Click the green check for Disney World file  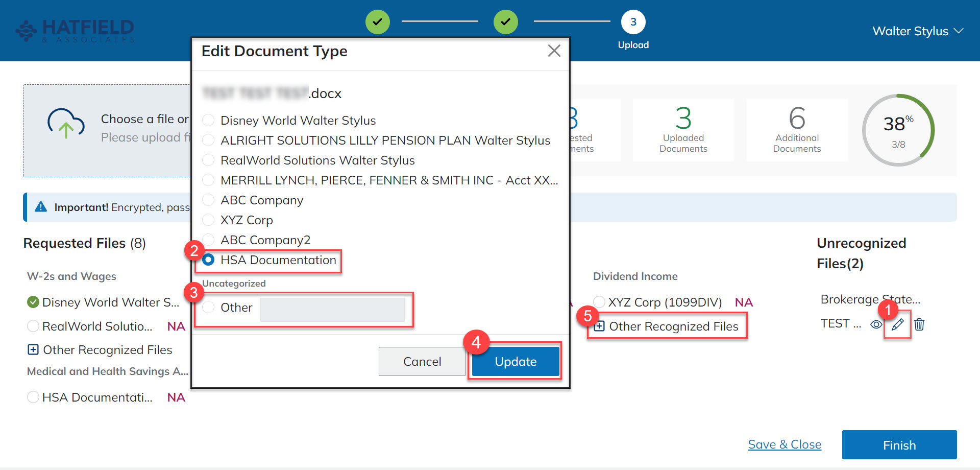tap(33, 302)
